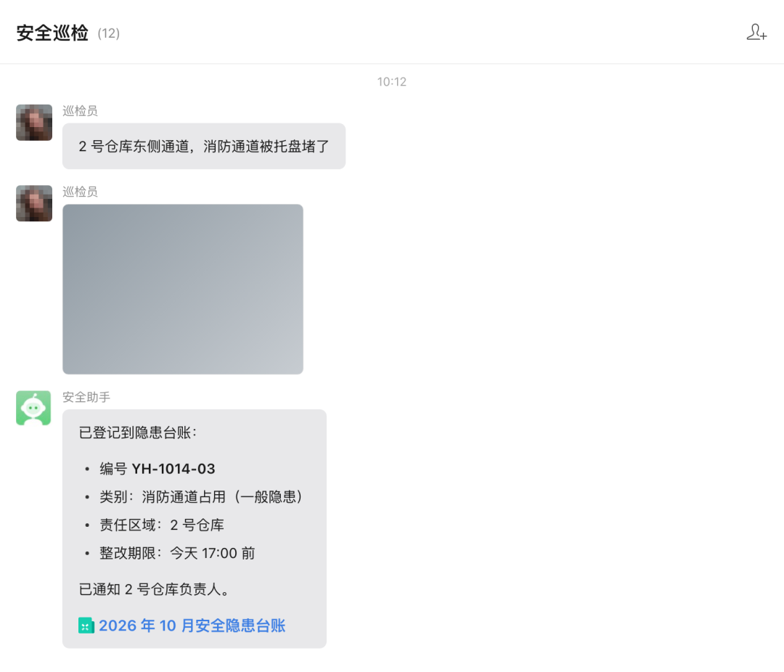Click the 安全巡检 group title
This screenshot has height=672, width=784.
pos(52,33)
